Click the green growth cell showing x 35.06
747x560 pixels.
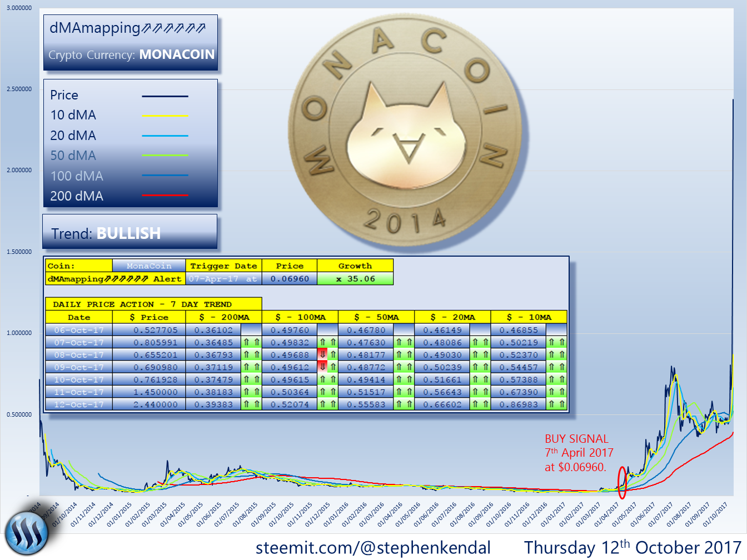click(x=355, y=278)
